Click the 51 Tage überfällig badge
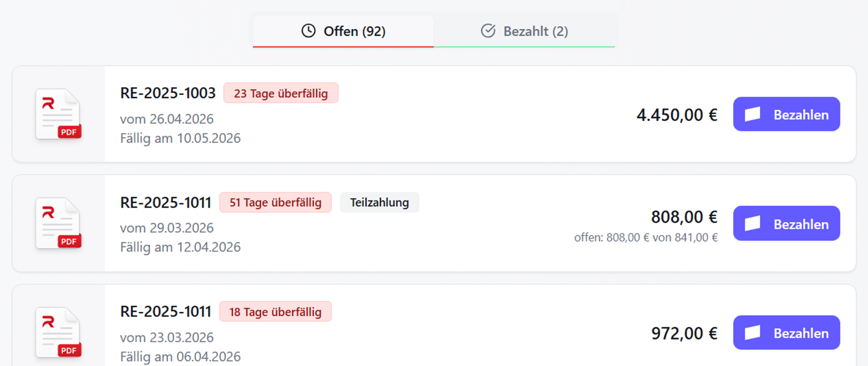The image size is (868, 366). coord(275,202)
